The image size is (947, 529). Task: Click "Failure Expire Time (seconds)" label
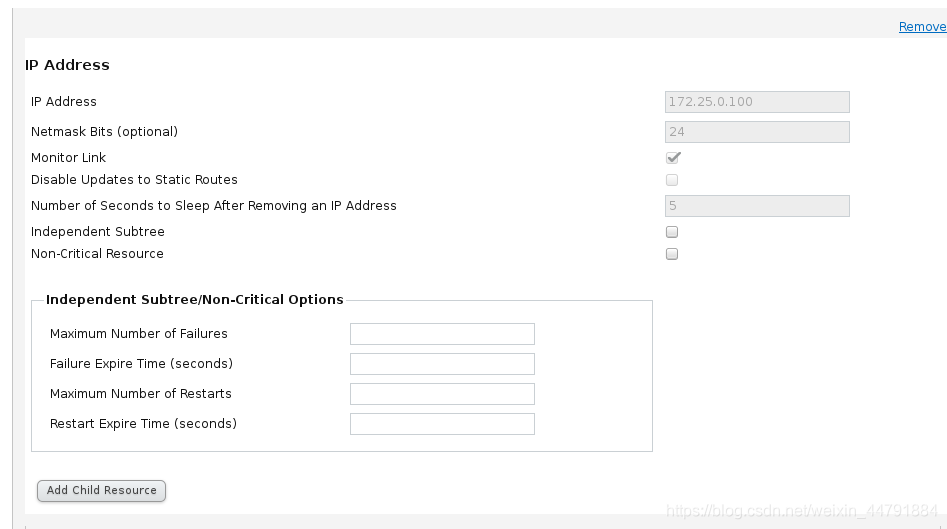(141, 364)
